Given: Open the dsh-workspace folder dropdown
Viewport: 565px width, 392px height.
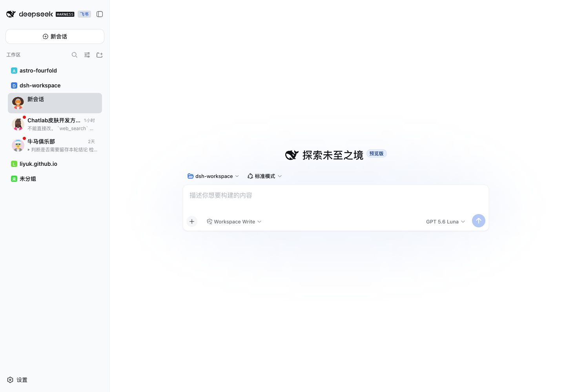Looking at the screenshot, I should point(213,176).
